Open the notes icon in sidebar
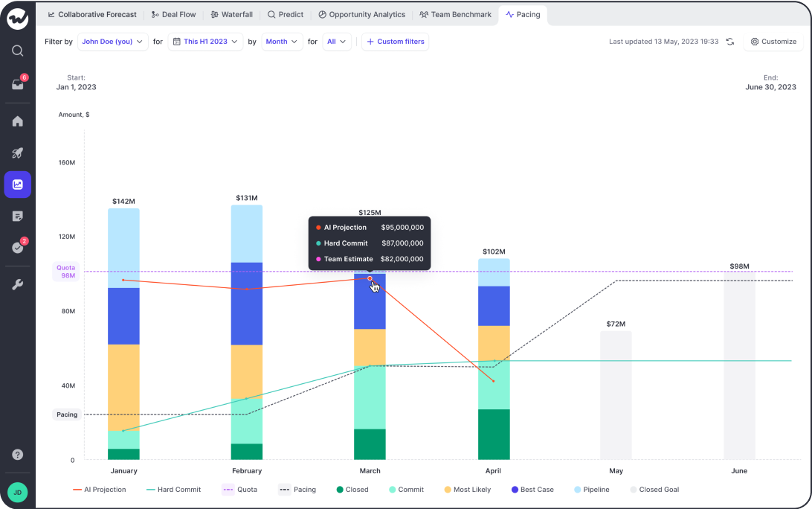The height and width of the screenshot is (509, 812). point(18,216)
